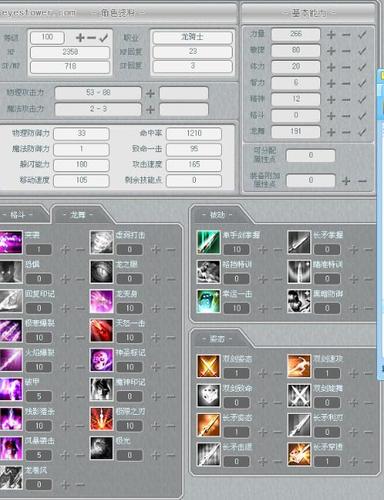Remove a point from 天怒一击 with minus

[171, 338]
